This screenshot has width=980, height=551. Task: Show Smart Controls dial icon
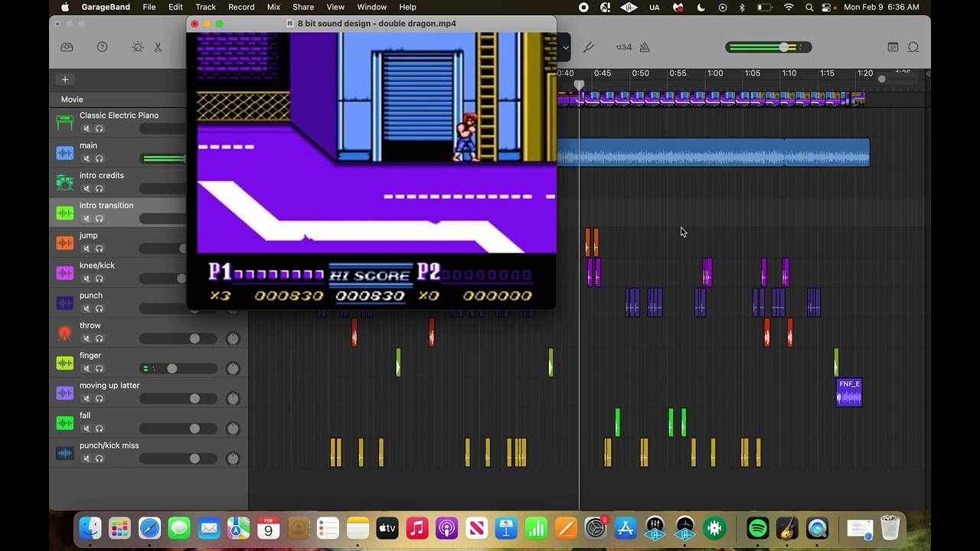(x=137, y=47)
